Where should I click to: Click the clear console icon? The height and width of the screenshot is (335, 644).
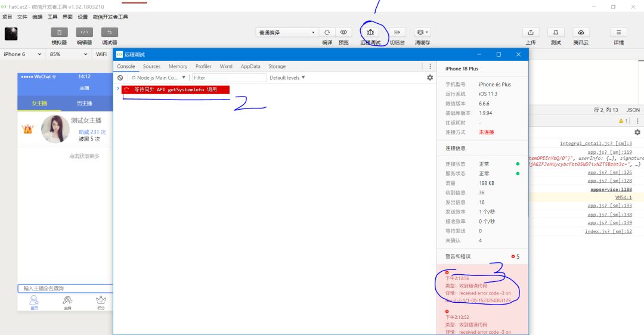[x=120, y=77]
